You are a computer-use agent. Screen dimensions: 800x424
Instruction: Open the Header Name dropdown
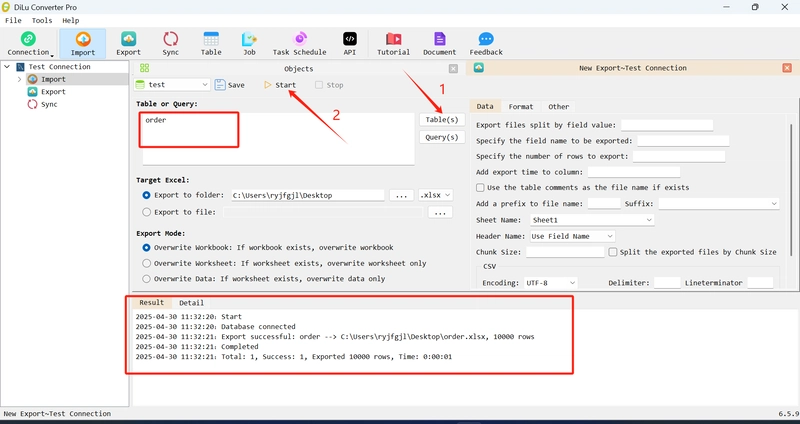[x=572, y=236]
